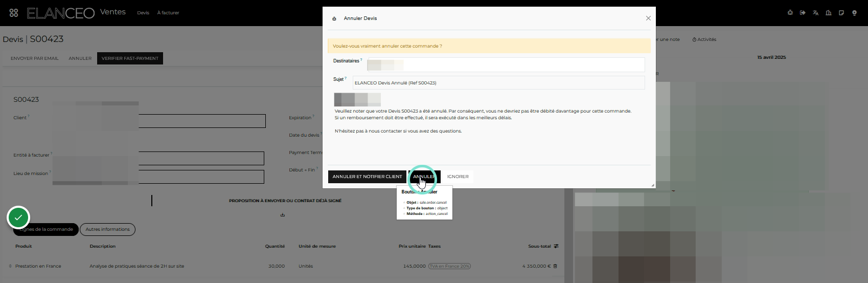Click the Activités clock link
Screen dimensions: 868x283
pos(704,39)
